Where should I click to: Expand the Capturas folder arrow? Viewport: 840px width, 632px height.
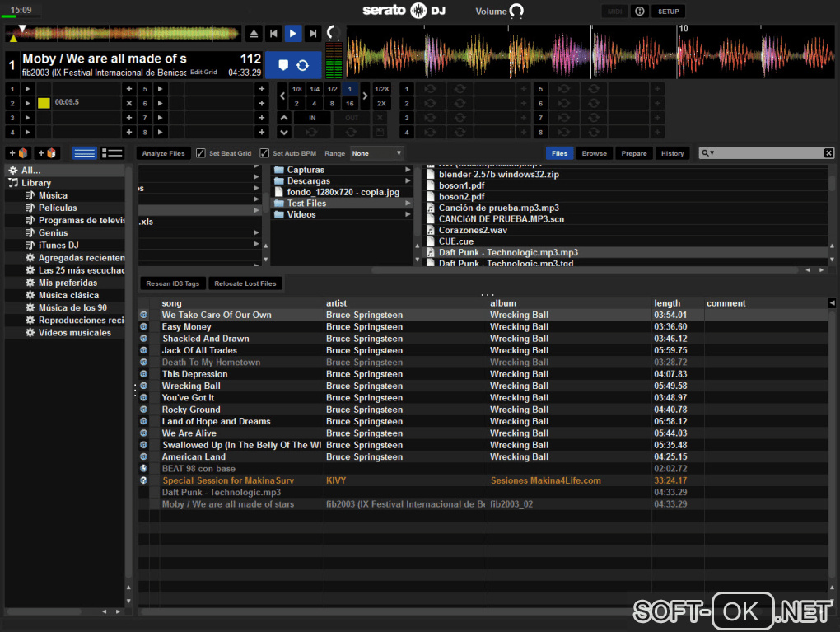408,170
